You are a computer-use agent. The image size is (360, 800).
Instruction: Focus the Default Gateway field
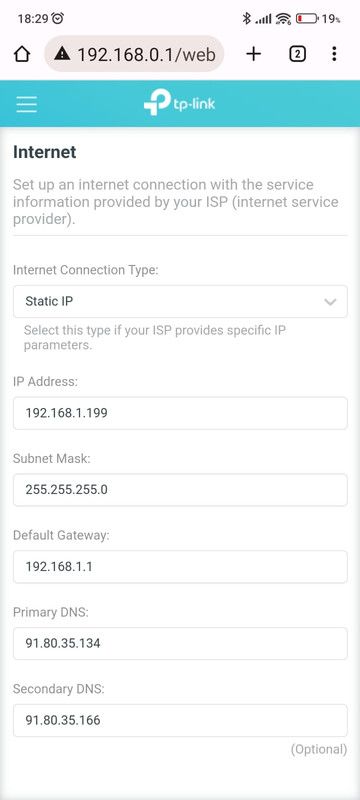pos(180,566)
